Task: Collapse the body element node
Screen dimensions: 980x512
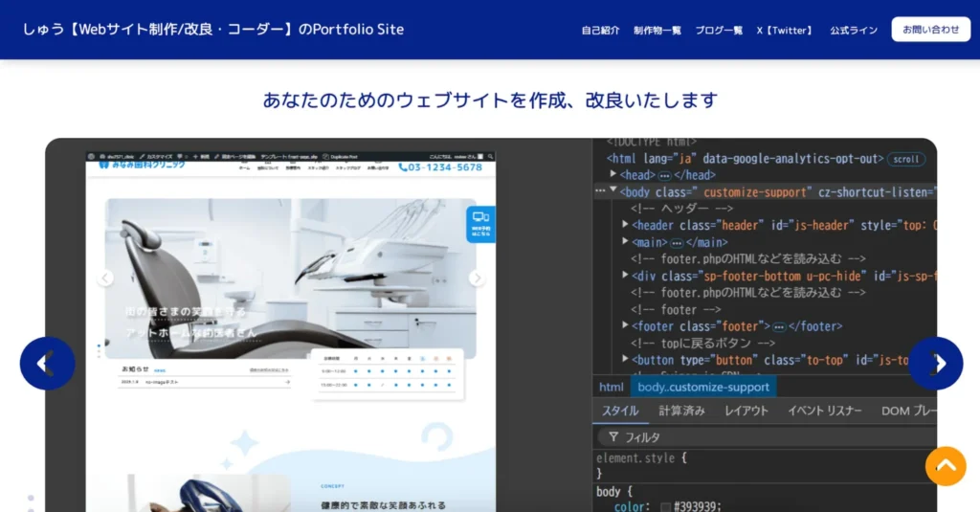Action: 613,191
